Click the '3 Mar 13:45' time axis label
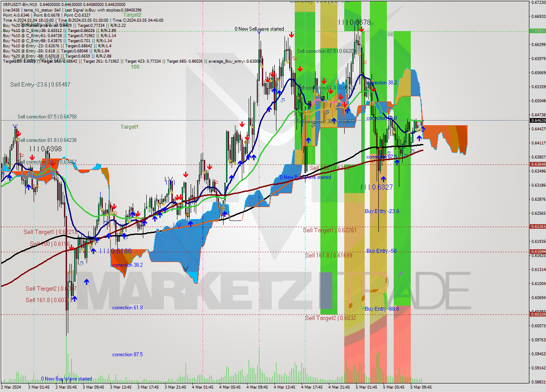The width and height of the screenshot is (546, 392). (x=120, y=387)
